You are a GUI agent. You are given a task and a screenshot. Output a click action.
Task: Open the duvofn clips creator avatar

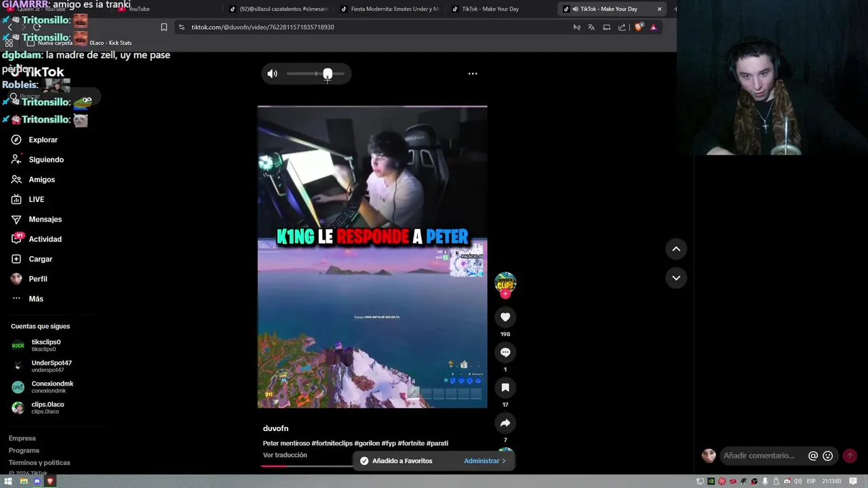point(505,283)
